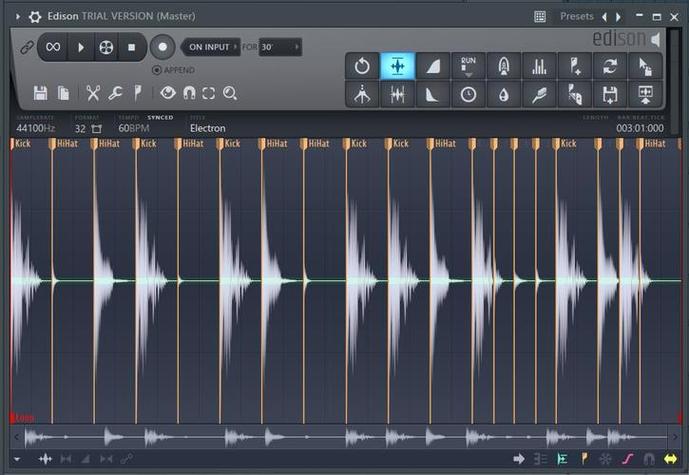Stop playback with the stop button
The image size is (689, 475).
click(x=131, y=47)
